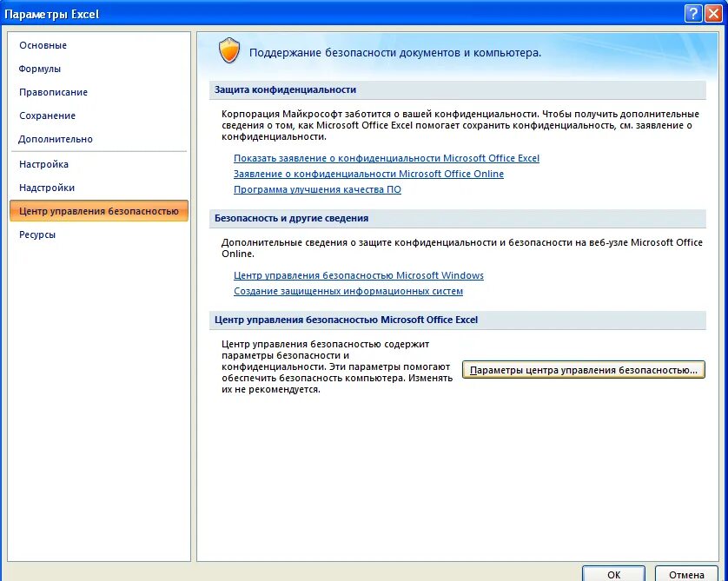This screenshot has height=581, width=728.
Task: Open the Правописание settings
Action: click(x=53, y=92)
